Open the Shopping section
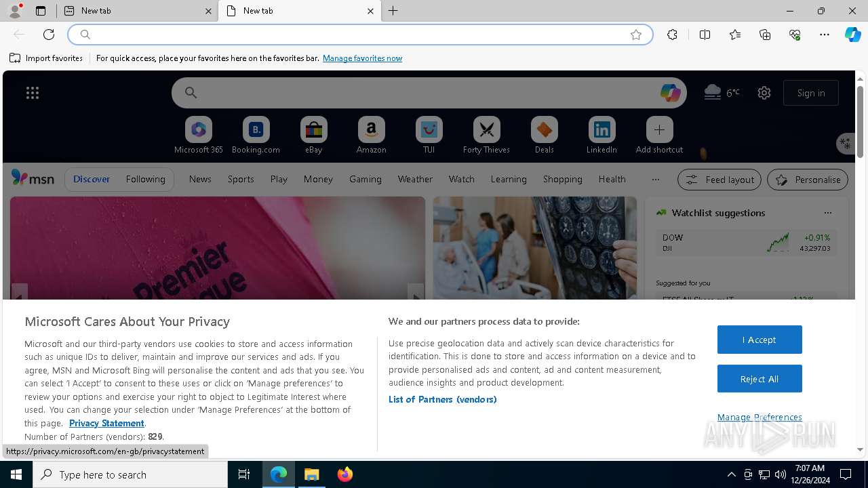The width and height of the screenshot is (868, 488). point(562,179)
